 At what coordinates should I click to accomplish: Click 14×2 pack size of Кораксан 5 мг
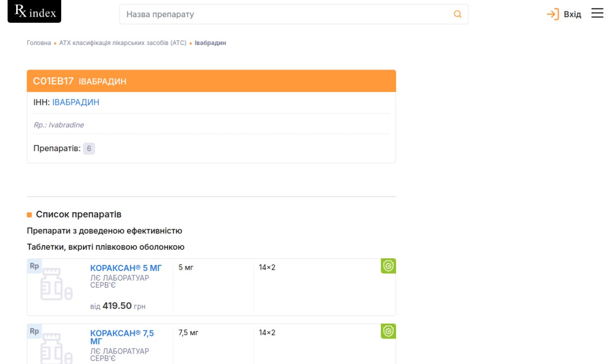click(267, 268)
